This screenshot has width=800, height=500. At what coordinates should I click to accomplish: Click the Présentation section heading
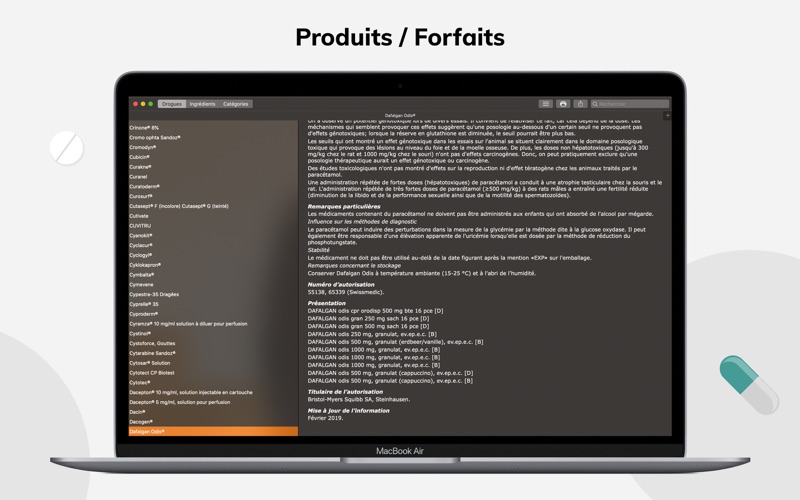pyautogui.click(x=327, y=303)
